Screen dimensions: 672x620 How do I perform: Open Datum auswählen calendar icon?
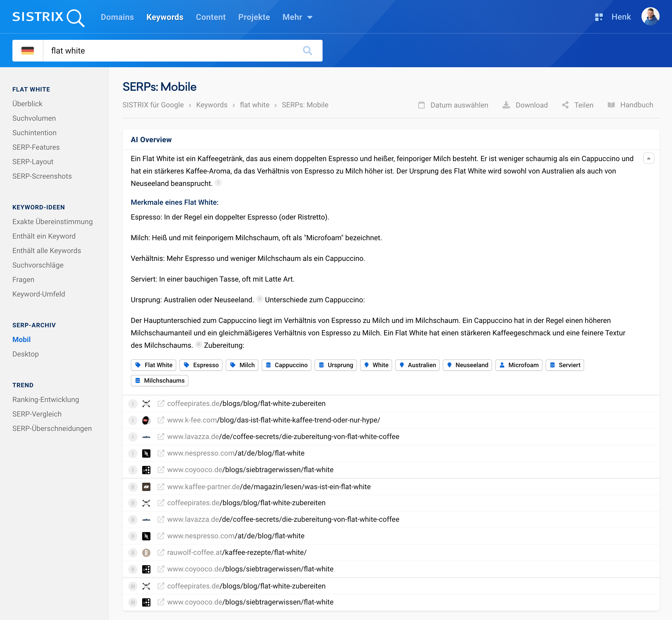pos(421,105)
